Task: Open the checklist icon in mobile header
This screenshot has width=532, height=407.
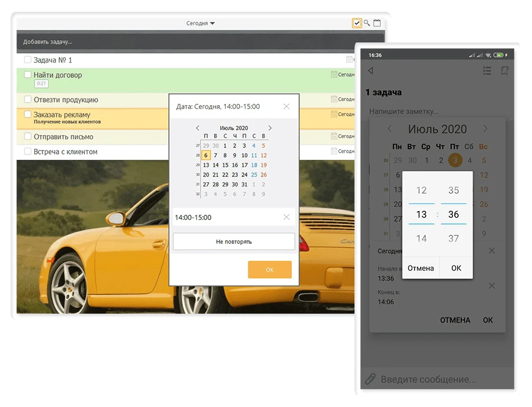Action: tap(487, 71)
